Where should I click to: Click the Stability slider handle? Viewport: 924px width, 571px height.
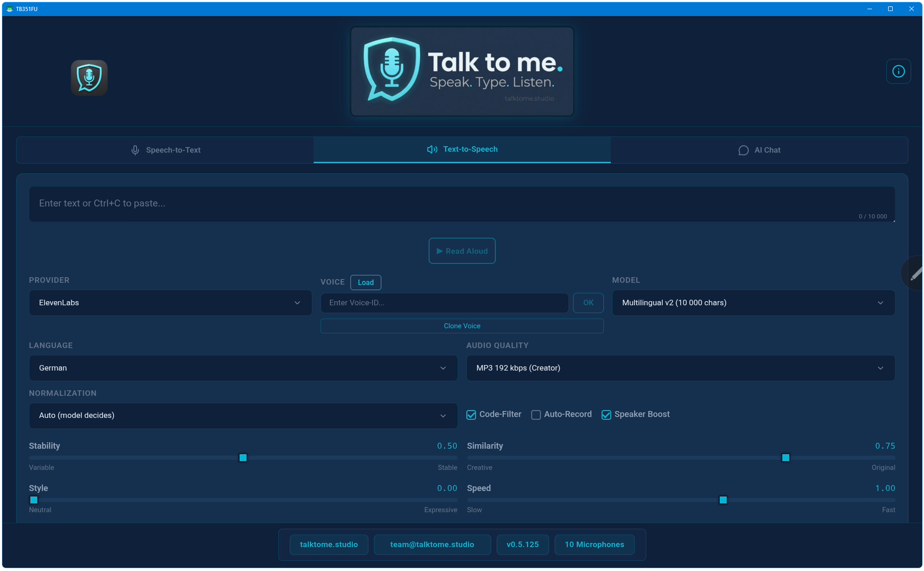point(243,458)
